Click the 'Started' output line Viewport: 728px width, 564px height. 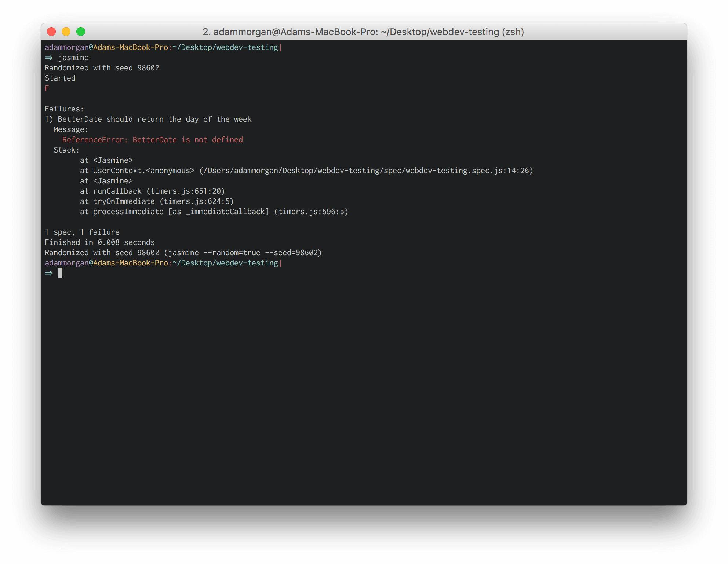pos(60,78)
